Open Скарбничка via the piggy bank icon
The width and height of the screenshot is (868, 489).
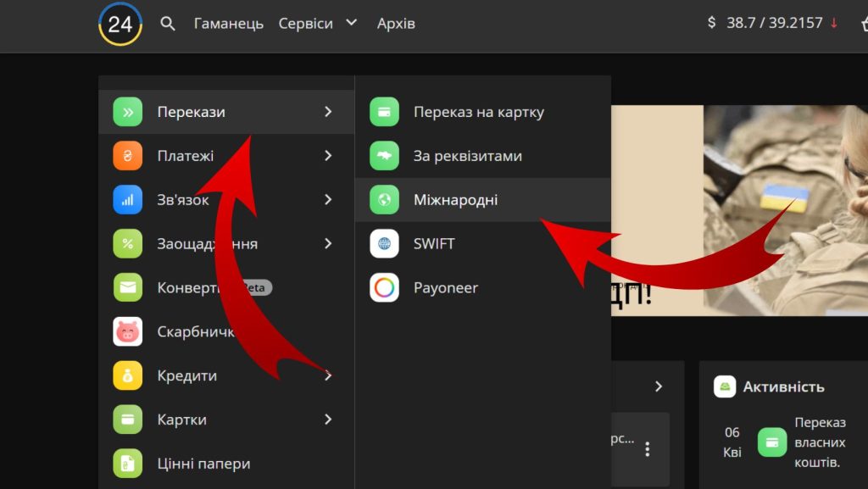[126, 331]
